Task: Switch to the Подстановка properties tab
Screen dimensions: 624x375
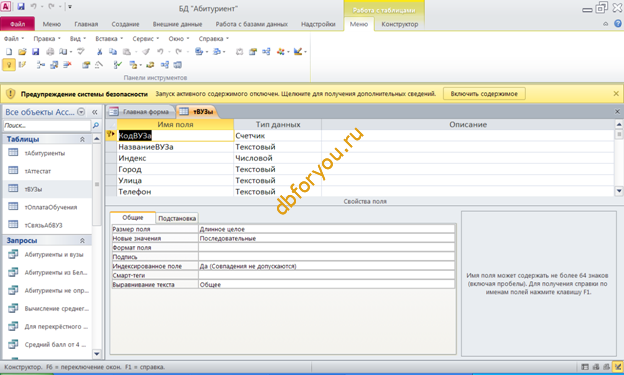Action: (177, 218)
